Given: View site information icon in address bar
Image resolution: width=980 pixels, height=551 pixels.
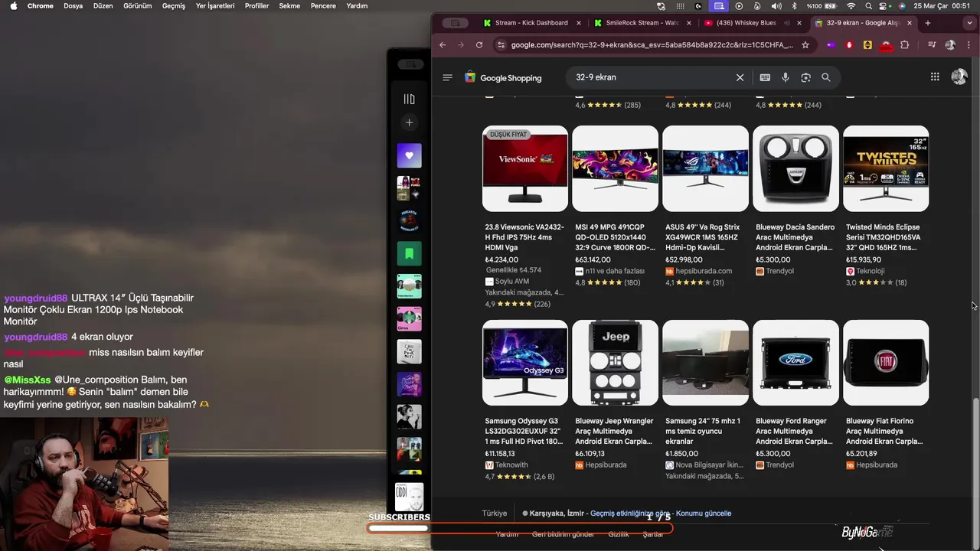Looking at the screenshot, I should 501,45.
